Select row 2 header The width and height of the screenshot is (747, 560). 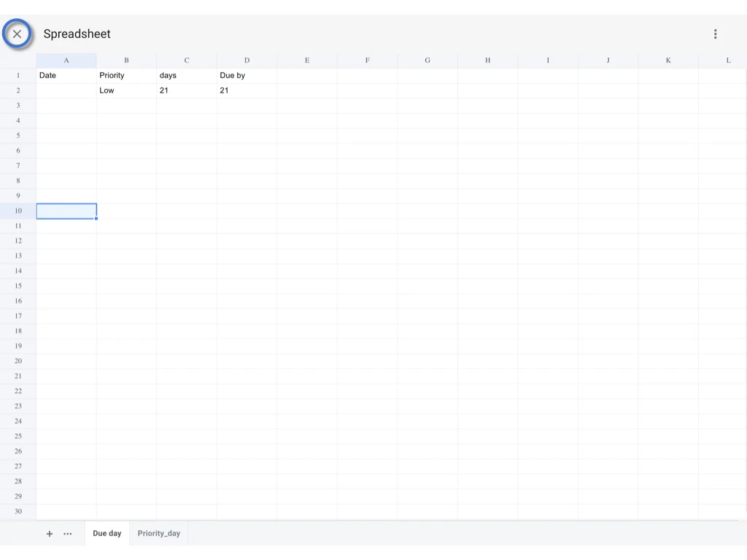click(x=18, y=90)
